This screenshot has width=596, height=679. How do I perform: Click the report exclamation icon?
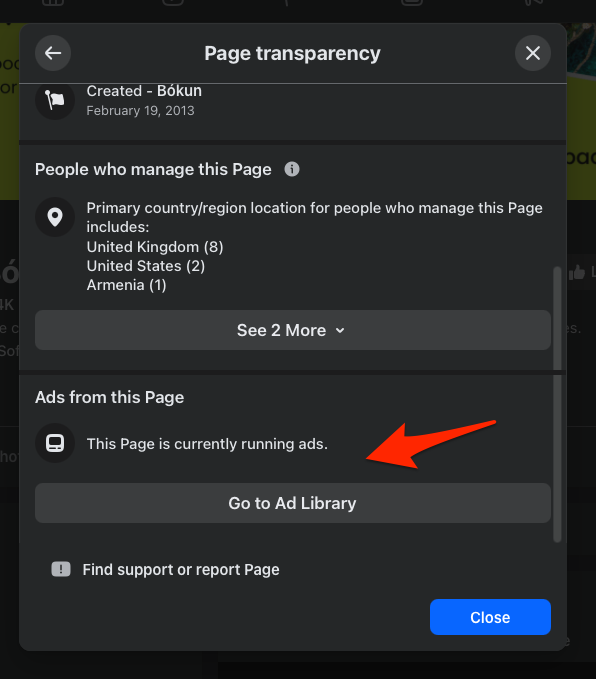(x=61, y=569)
